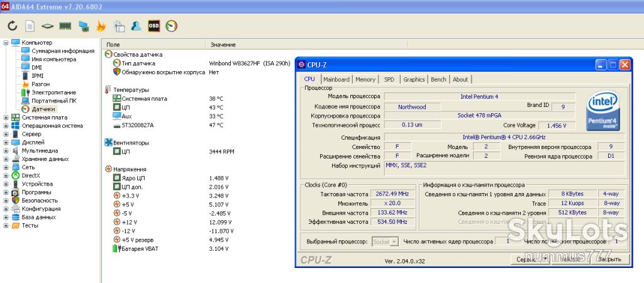Sort by the Значение column header
Screen dimensions: 644x283
pos(306,45)
